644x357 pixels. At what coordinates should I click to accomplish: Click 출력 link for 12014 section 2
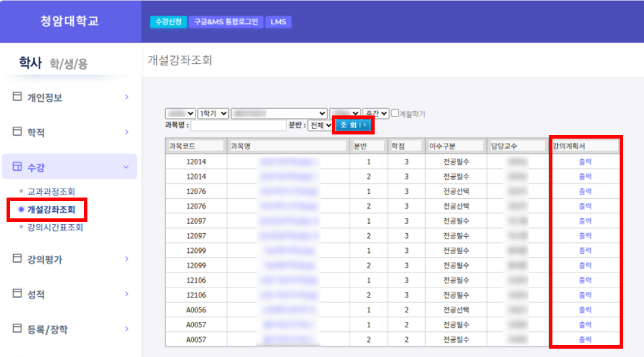pyautogui.click(x=585, y=176)
